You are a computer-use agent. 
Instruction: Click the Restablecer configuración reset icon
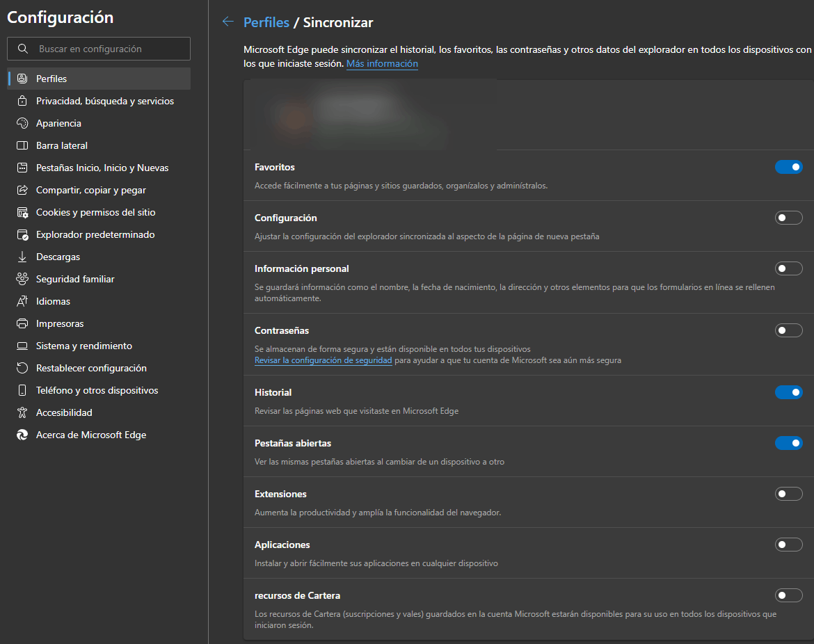tap(22, 368)
